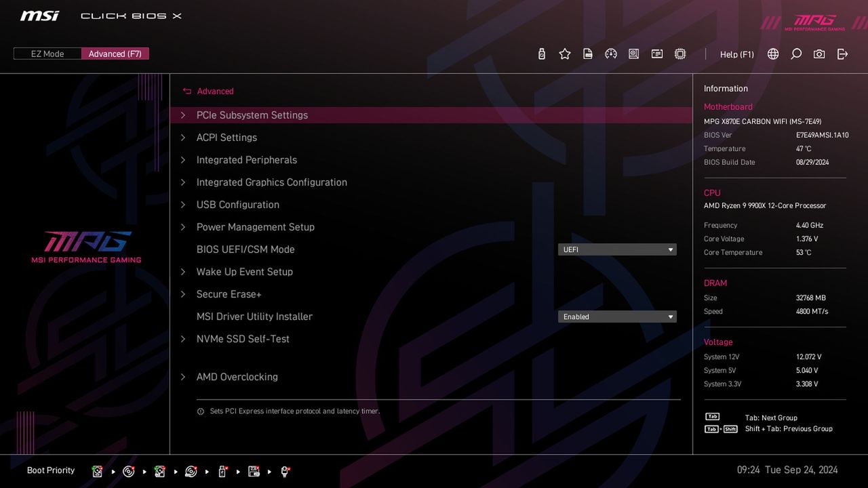Click the CPU frequency value 4.40 GHz
The height and width of the screenshot is (488, 868).
click(x=810, y=225)
